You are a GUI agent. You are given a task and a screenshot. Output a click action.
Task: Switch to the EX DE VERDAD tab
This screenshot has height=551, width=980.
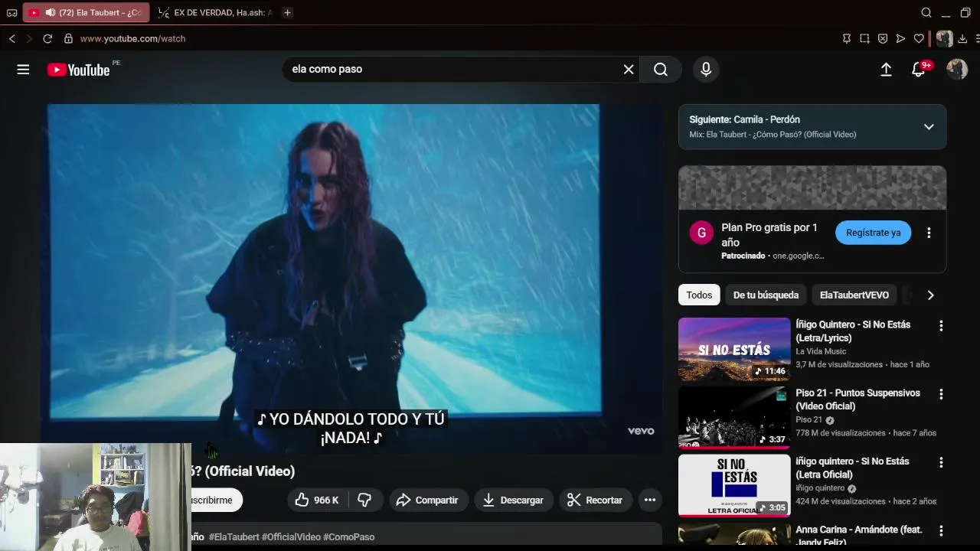[x=215, y=12]
